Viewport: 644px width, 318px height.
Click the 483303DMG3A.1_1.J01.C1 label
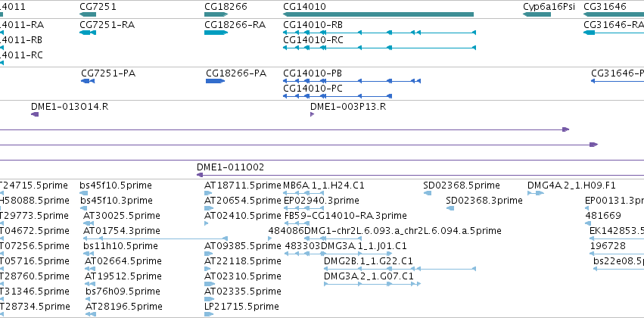click(x=346, y=246)
